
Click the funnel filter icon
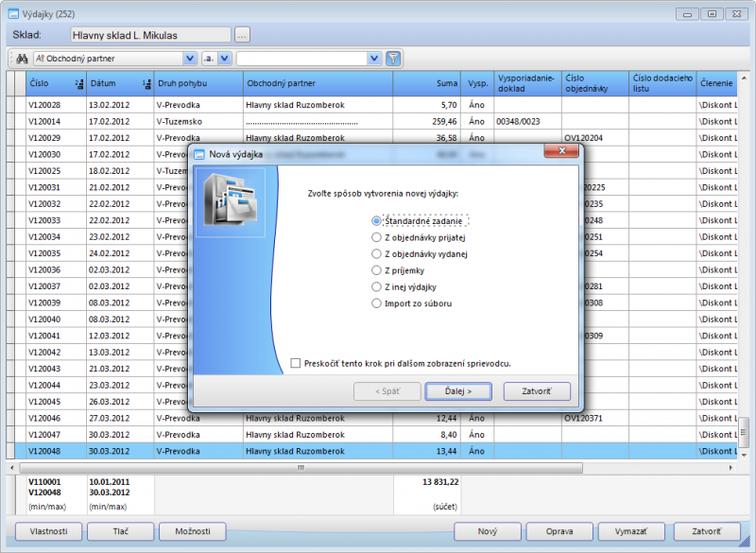(393, 59)
